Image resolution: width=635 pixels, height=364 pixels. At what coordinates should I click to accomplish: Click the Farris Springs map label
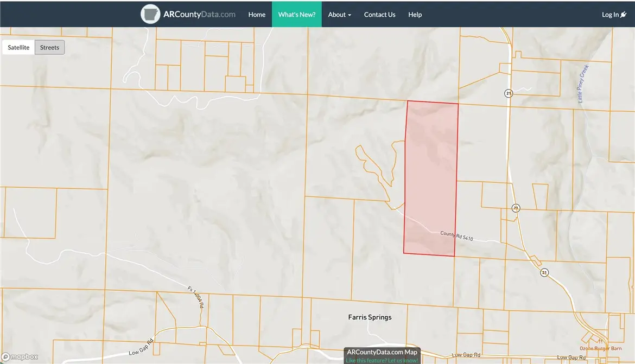pos(370,317)
